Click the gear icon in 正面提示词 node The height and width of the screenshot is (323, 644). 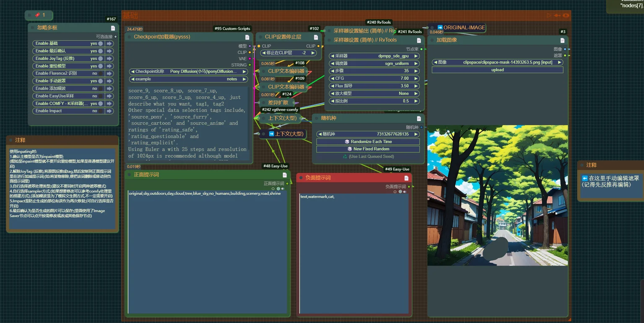pos(278,189)
